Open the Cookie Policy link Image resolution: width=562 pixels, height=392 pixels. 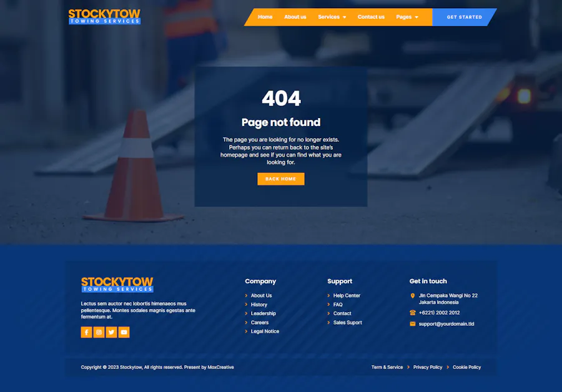466,367
